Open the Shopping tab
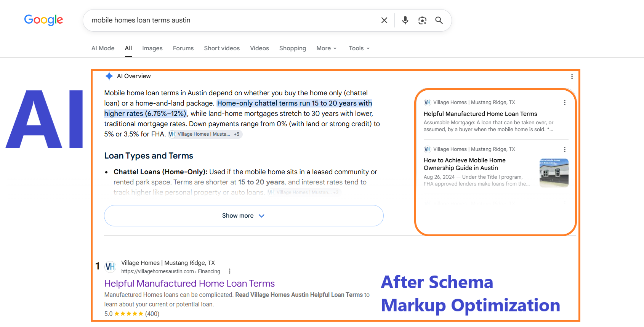Viewport: 644px width, 327px height. click(x=293, y=48)
